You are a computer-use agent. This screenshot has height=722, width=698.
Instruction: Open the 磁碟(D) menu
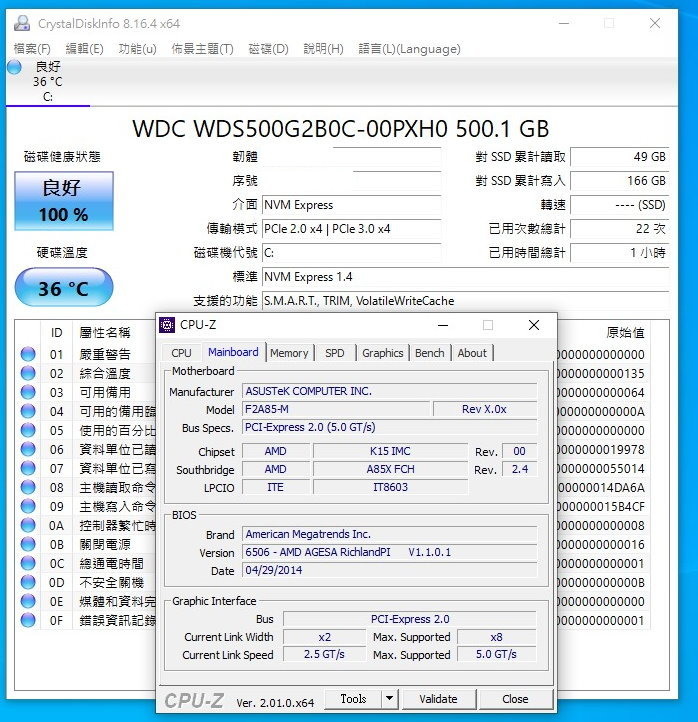[268, 49]
